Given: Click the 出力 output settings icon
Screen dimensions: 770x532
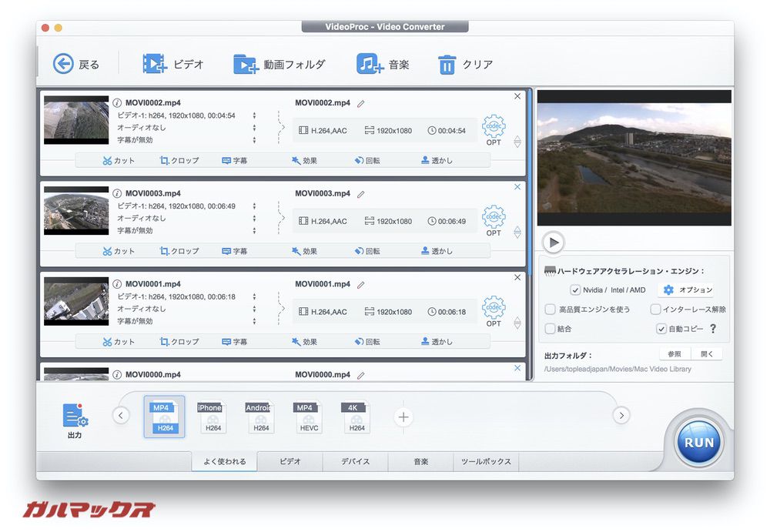Looking at the screenshot, I should point(74,417).
